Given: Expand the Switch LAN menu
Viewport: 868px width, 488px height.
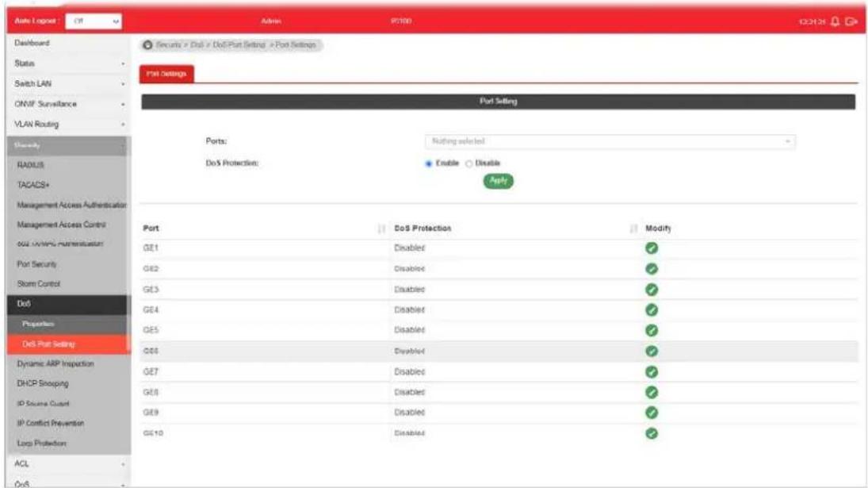Looking at the screenshot, I should pos(69,83).
